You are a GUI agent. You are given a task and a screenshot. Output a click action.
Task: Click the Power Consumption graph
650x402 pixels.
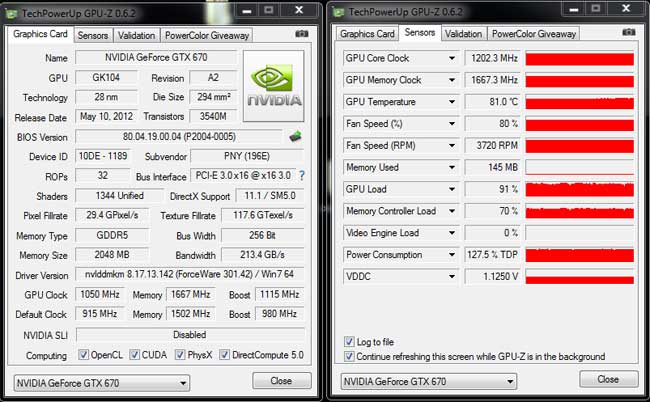click(580, 255)
